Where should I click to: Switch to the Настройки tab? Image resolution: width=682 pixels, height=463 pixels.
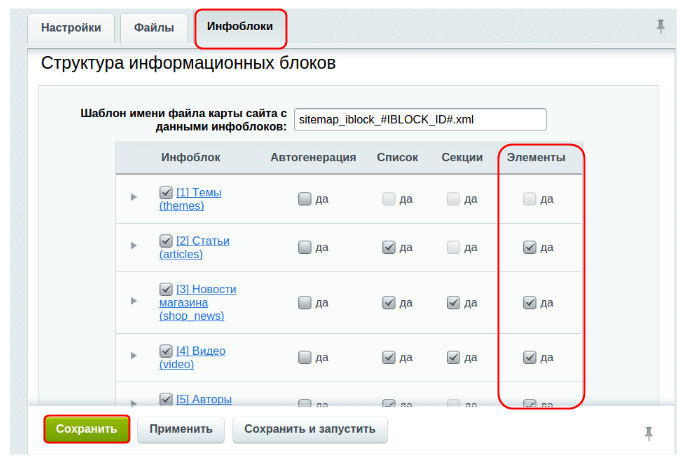(x=72, y=28)
